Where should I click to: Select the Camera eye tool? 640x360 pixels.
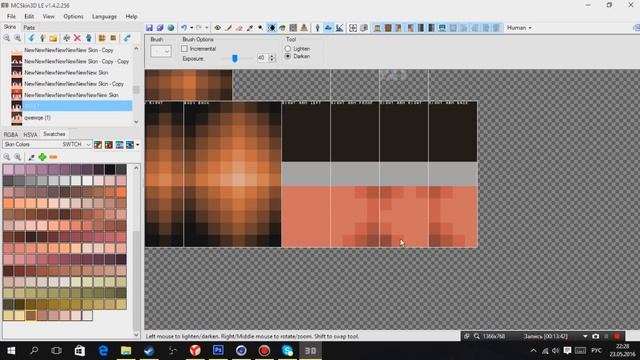[x=218, y=28]
